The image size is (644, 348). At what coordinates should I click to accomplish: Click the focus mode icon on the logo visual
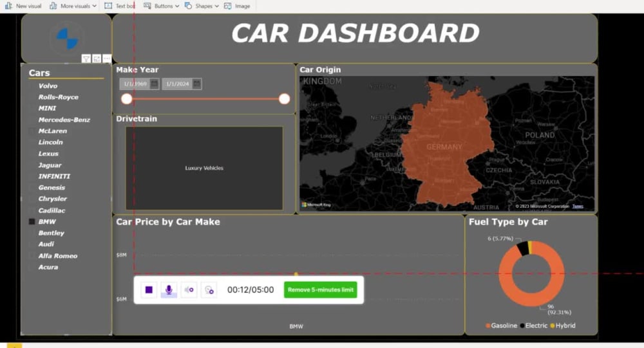[x=97, y=59]
